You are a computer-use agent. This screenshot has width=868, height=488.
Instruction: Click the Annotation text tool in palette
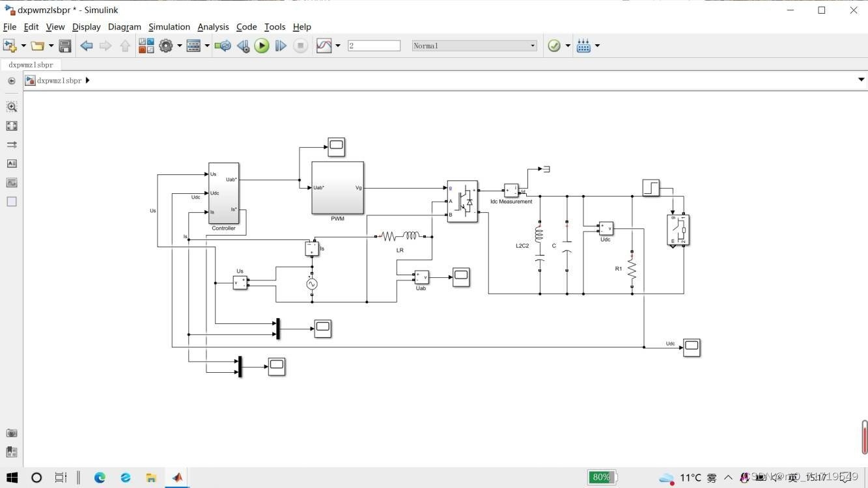(x=12, y=163)
